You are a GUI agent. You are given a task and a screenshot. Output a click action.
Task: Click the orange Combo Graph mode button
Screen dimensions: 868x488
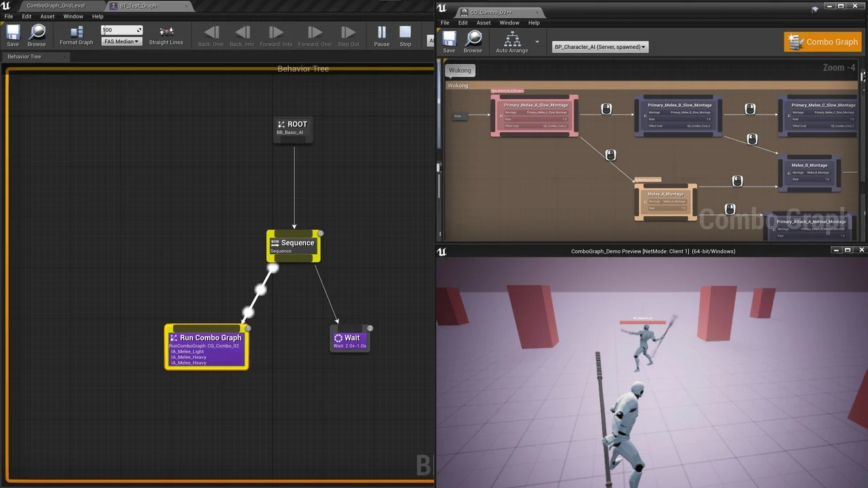point(823,41)
